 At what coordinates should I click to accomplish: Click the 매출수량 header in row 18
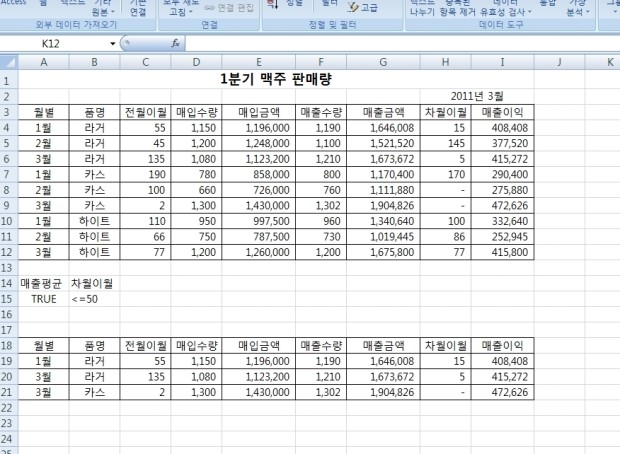point(321,346)
